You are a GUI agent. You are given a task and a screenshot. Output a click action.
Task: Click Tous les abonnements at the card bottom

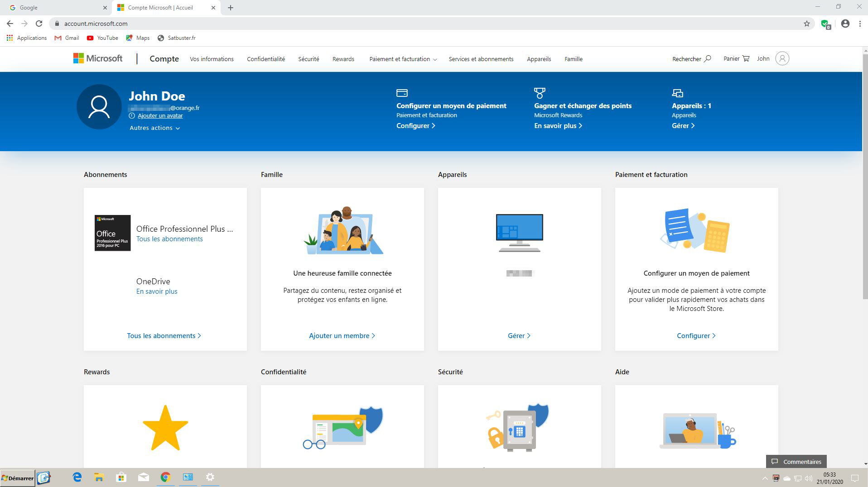pos(164,336)
